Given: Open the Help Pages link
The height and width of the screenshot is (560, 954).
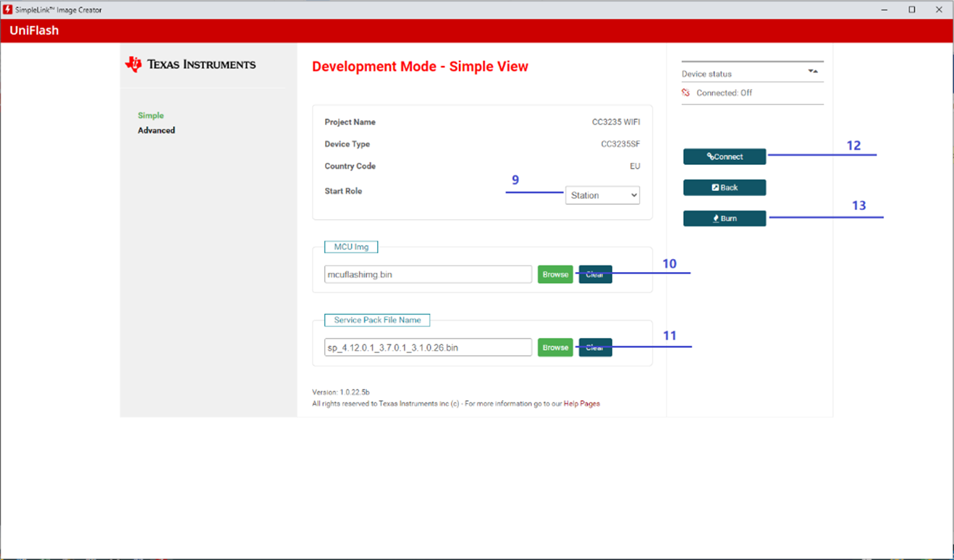Looking at the screenshot, I should point(581,404).
